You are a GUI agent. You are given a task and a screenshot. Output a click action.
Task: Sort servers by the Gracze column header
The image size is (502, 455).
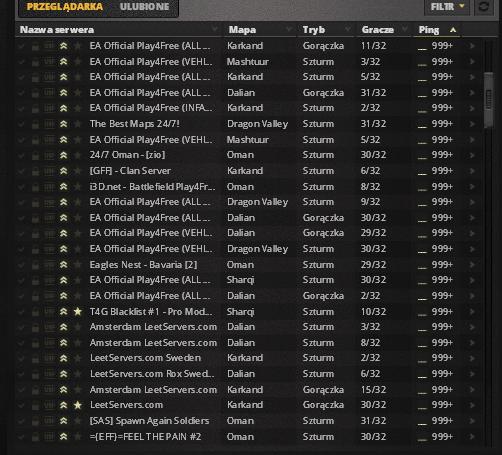pyautogui.click(x=378, y=30)
